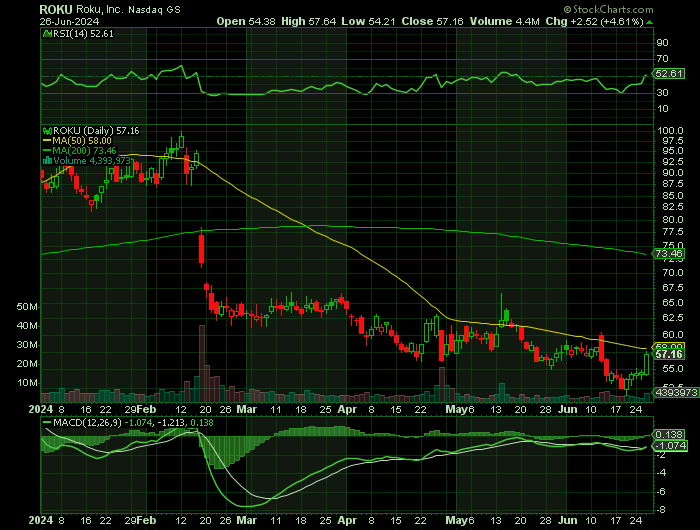This screenshot has height=530, width=700.
Task: Click the 'MACD(12,26,9)' legend label
Action: point(88,422)
